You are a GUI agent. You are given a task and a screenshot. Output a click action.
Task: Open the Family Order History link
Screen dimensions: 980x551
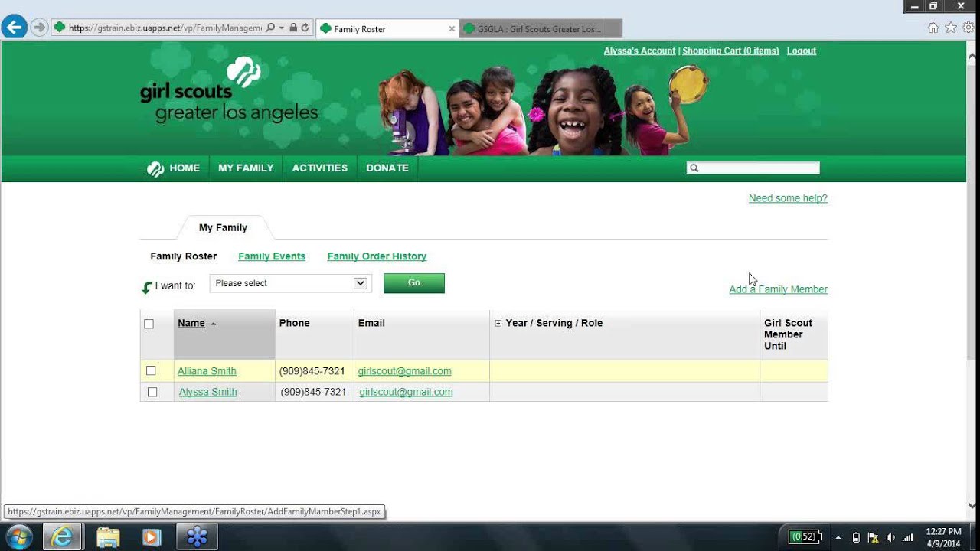click(x=377, y=256)
